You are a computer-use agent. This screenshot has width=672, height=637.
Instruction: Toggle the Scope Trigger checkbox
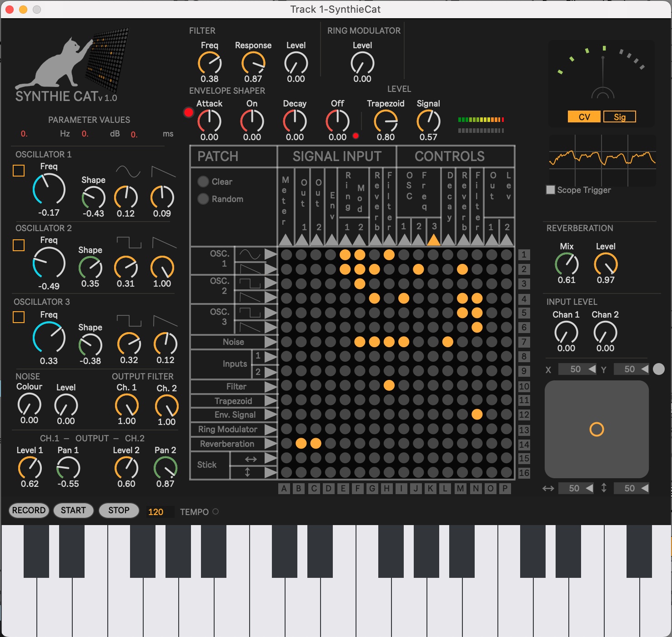tap(551, 190)
